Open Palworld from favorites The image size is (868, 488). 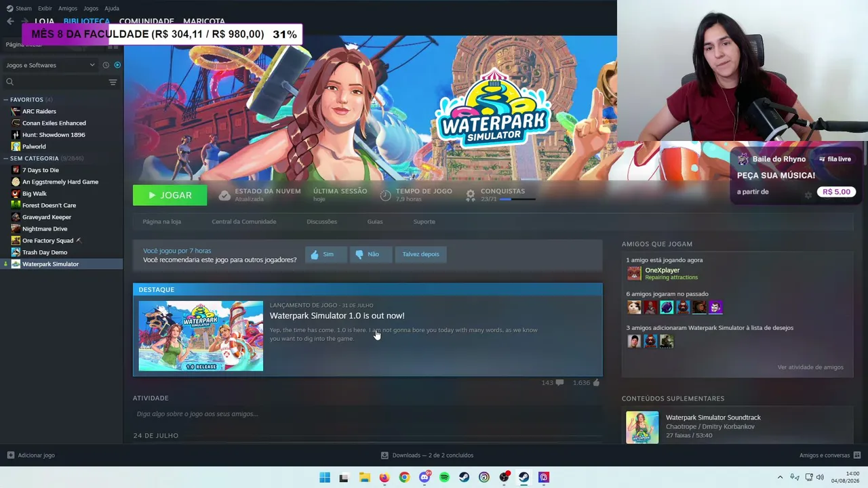[34, 146]
